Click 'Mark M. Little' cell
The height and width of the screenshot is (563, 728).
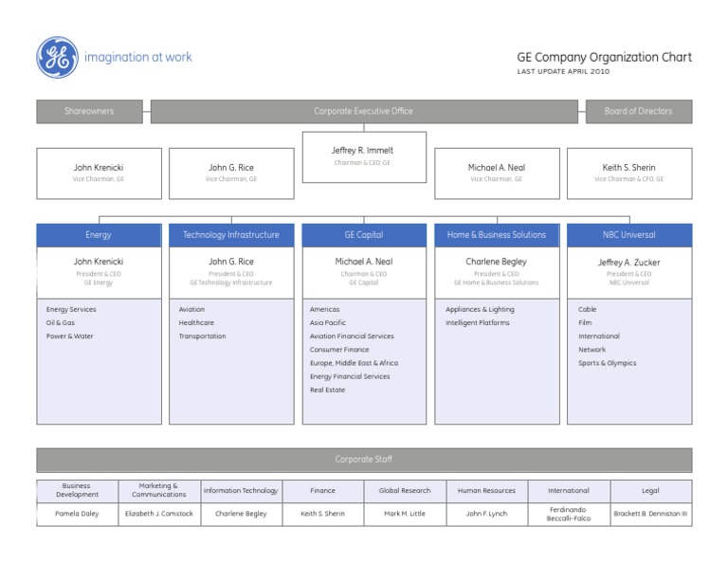pos(405,515)
